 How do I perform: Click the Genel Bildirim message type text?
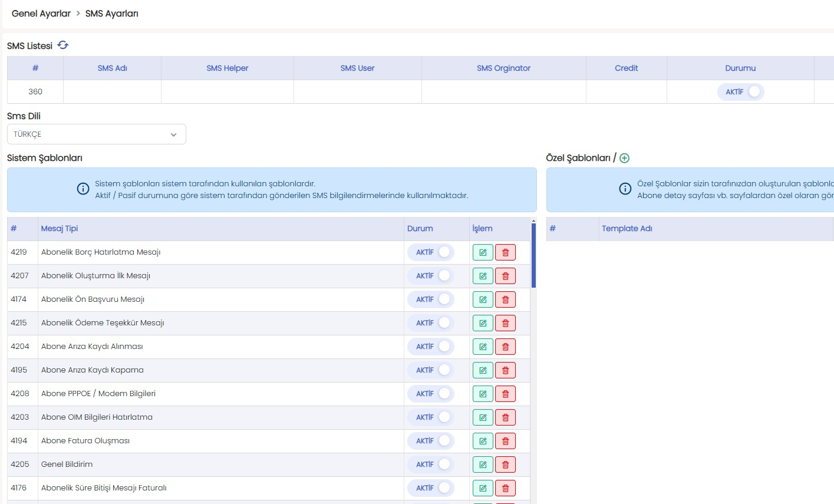coord(67,465)
